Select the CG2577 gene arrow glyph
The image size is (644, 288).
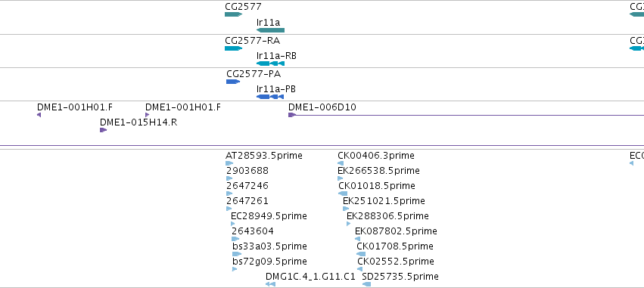(233, 14)
